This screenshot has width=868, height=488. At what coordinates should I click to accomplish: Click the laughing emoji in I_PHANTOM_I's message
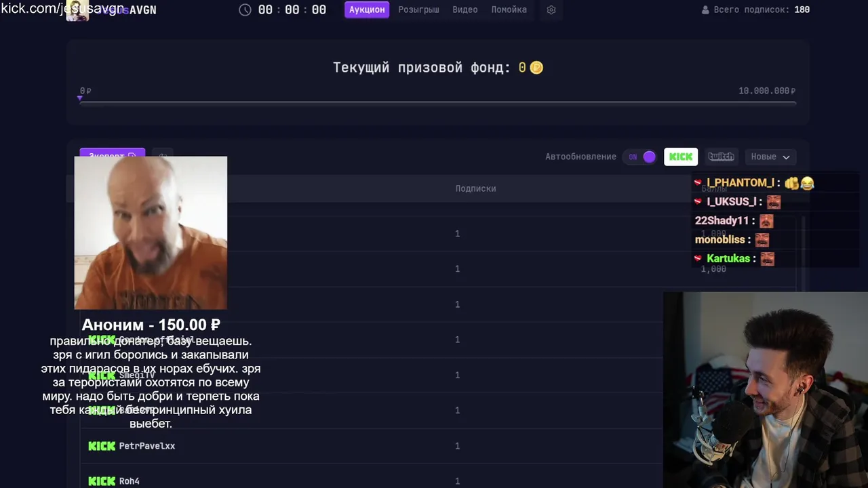807,183
